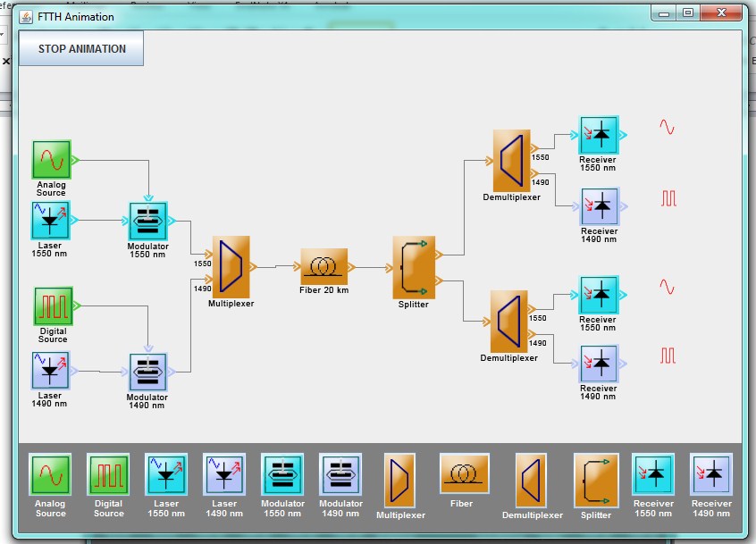
Task: Choose the Receiver 1550 nm palette icon
Action: [653, 474]
